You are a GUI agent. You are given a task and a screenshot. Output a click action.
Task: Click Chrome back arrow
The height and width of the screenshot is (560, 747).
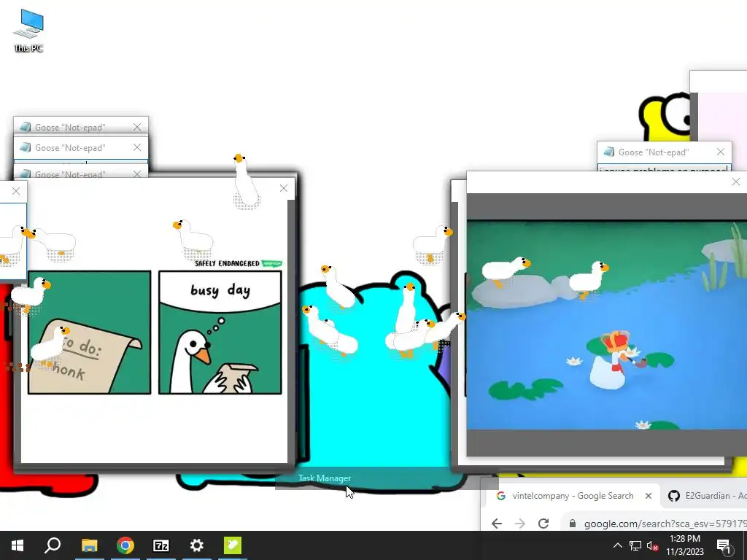[x=496, y=524]
